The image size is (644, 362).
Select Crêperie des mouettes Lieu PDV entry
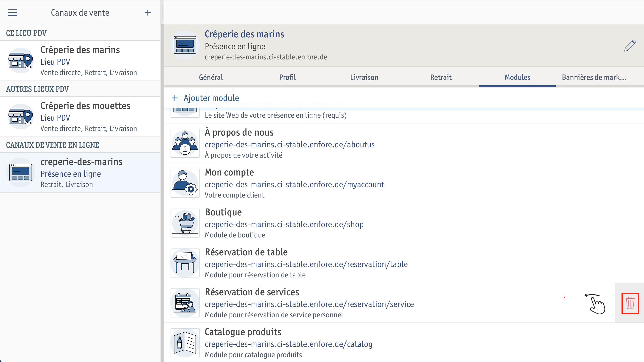click(x=80, y=116)
